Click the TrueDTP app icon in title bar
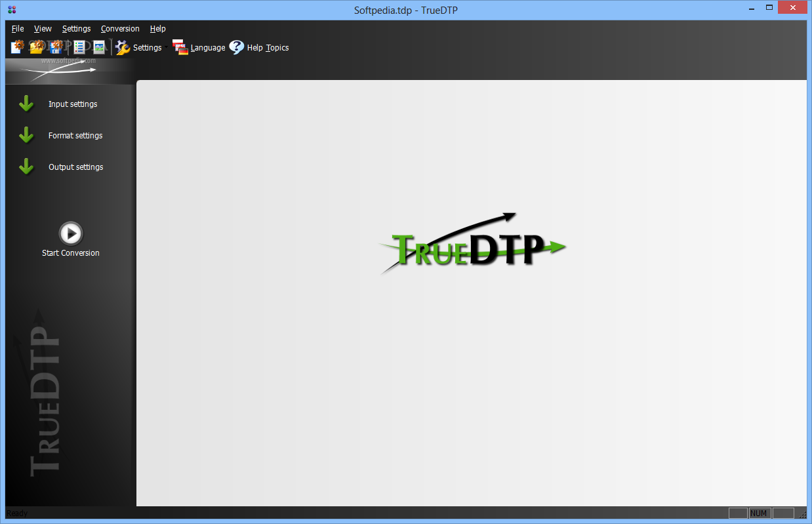The width and height of the screenshot is (812, 524). (x=12, y=10)
